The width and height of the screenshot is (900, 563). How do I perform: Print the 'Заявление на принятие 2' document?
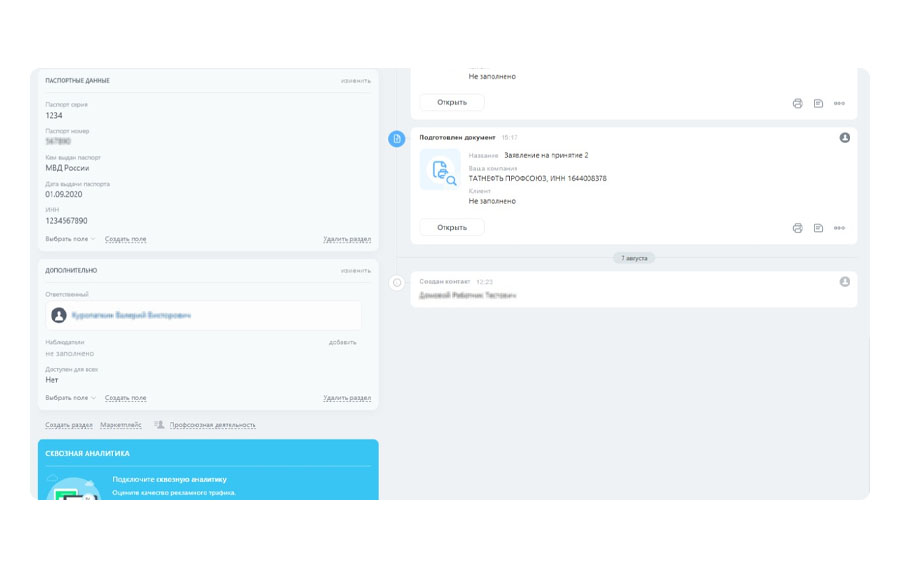click(x=797, y=228)
